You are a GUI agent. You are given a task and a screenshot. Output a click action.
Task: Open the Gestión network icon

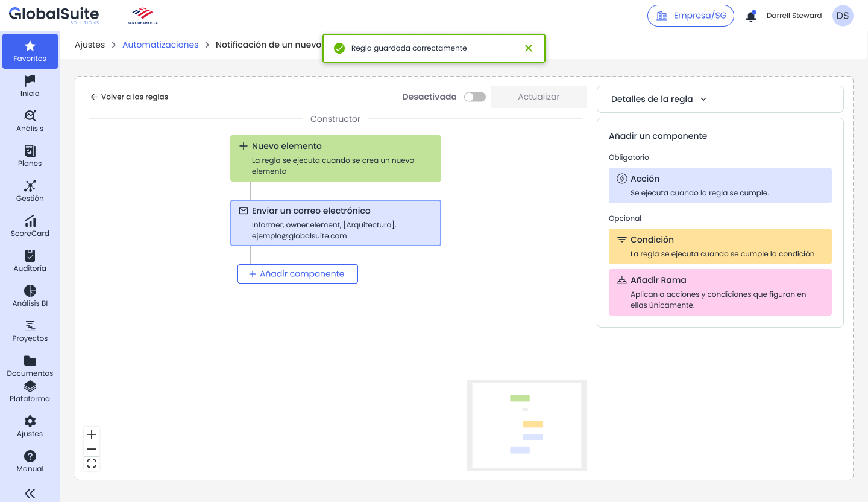pos(30,185)
